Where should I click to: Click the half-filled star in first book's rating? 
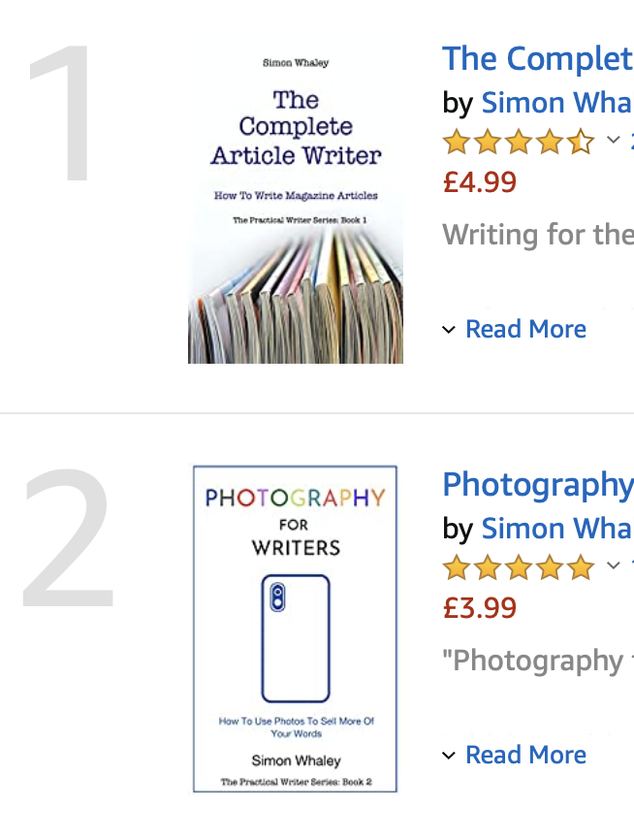pyautogui.click(x=581, y=143)
